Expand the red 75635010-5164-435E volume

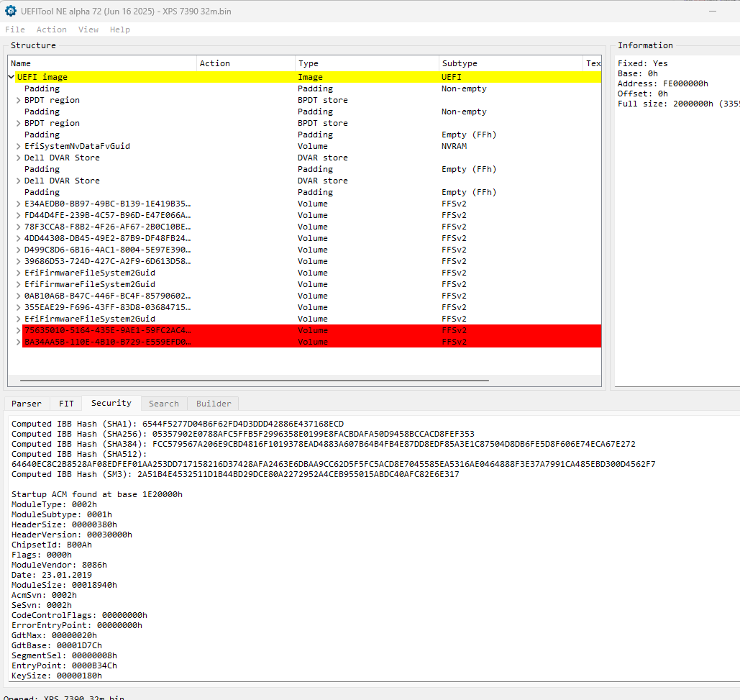click(19, 330)
